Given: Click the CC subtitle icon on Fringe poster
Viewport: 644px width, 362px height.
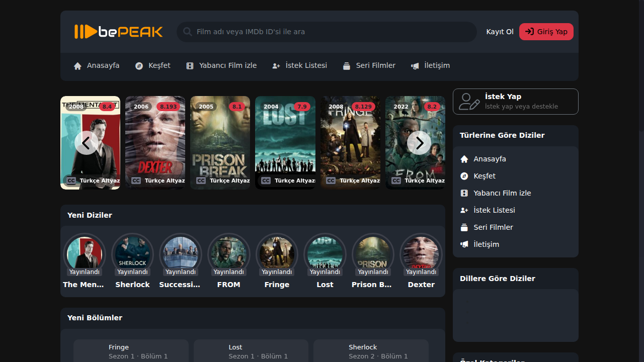Looking at the screenshot, I should tap(331, 180).
